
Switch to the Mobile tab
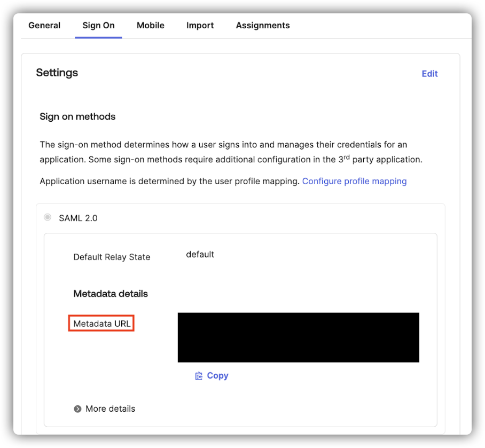pos(150,25)
